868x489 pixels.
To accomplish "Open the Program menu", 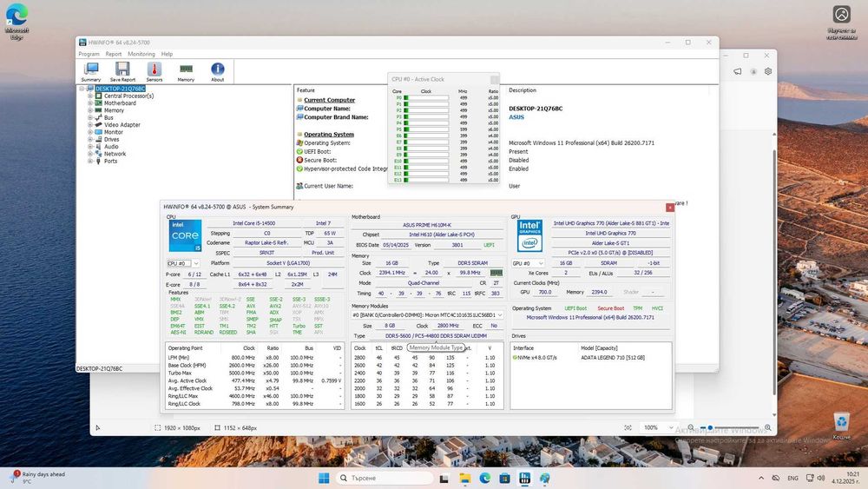I will click(89, 54).
